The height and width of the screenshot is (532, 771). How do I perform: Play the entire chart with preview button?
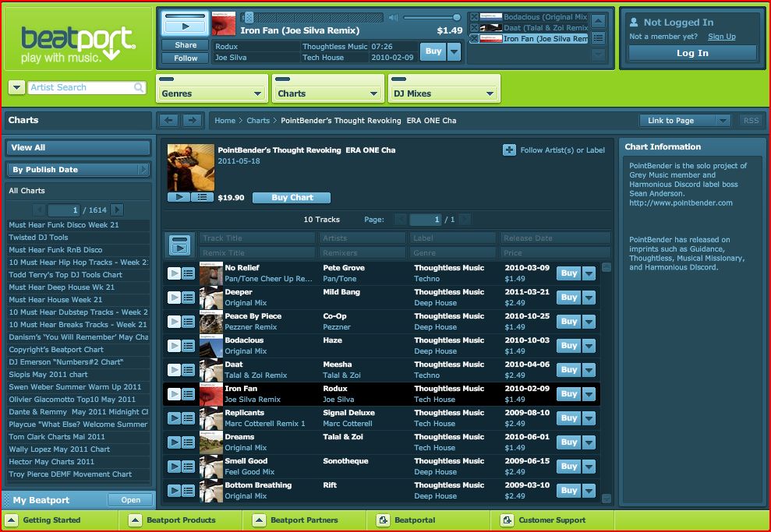pos(179,197)
